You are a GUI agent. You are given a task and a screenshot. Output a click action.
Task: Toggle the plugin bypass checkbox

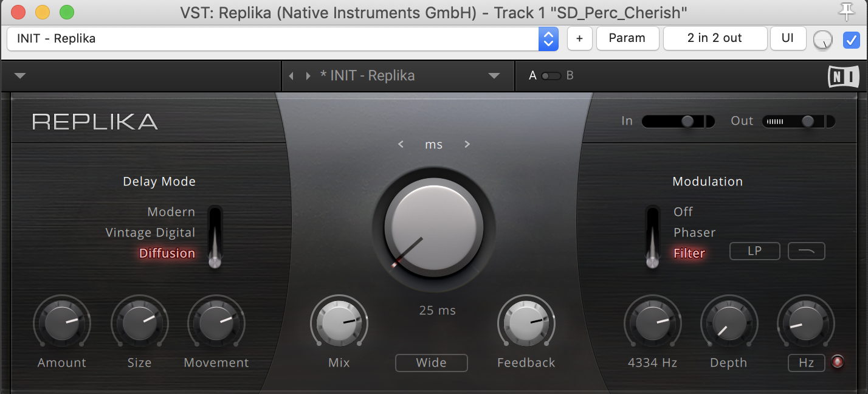coord(851,40)
